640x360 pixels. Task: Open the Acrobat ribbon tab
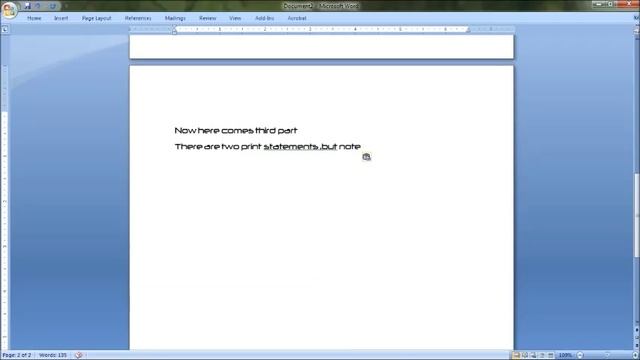pyautogui.click(x=297, y=18)
